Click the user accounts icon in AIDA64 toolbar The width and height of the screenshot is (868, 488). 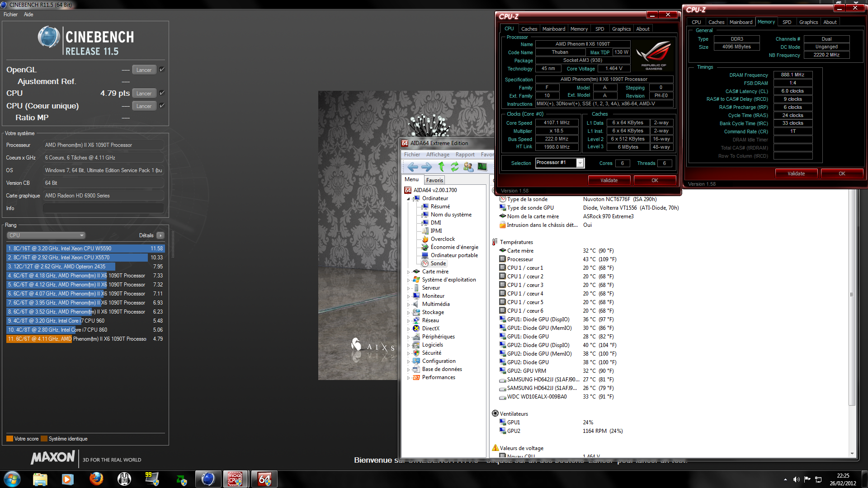tap(468, 167)
